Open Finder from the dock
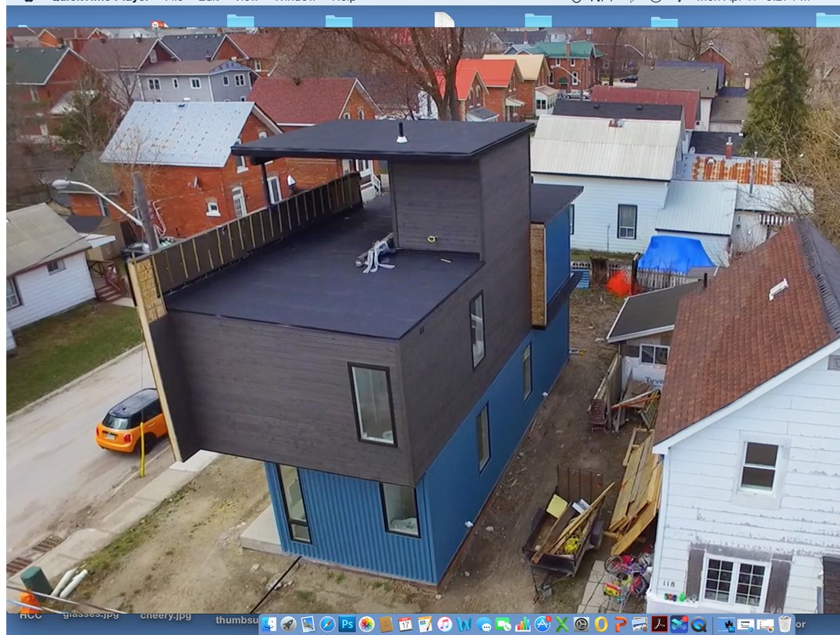Viewport: 840px width, 635px height. coord(269,624)
